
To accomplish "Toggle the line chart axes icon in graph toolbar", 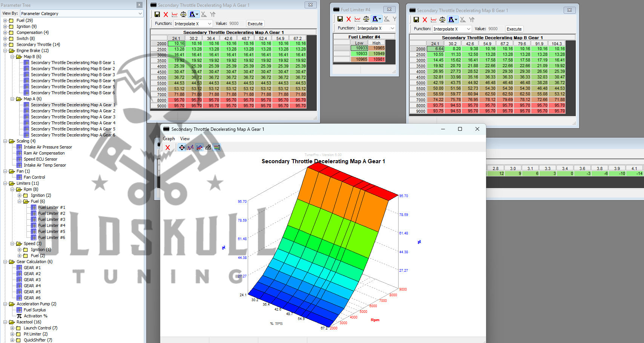I will [x=199, y=147].
